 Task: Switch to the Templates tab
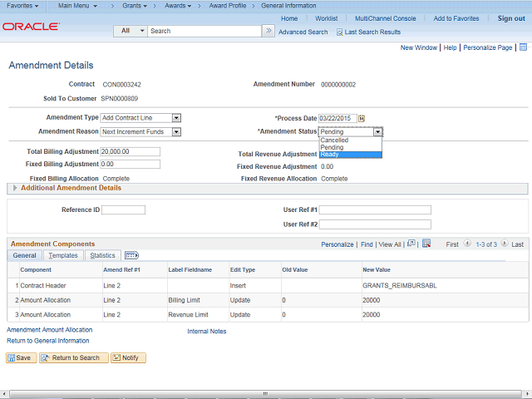coord(63,256)
